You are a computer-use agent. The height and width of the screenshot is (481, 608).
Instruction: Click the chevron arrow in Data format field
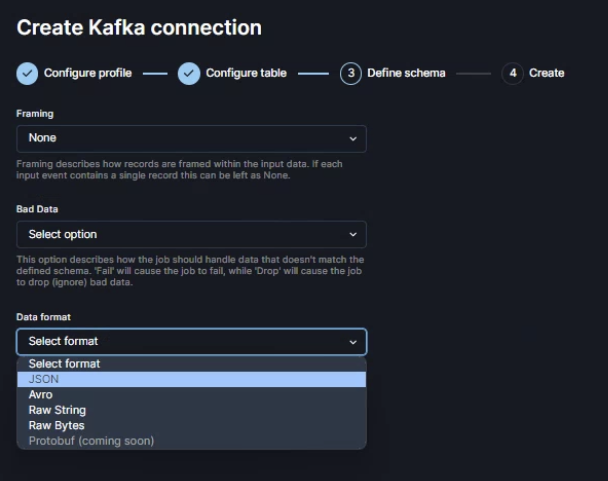[352, 341]
